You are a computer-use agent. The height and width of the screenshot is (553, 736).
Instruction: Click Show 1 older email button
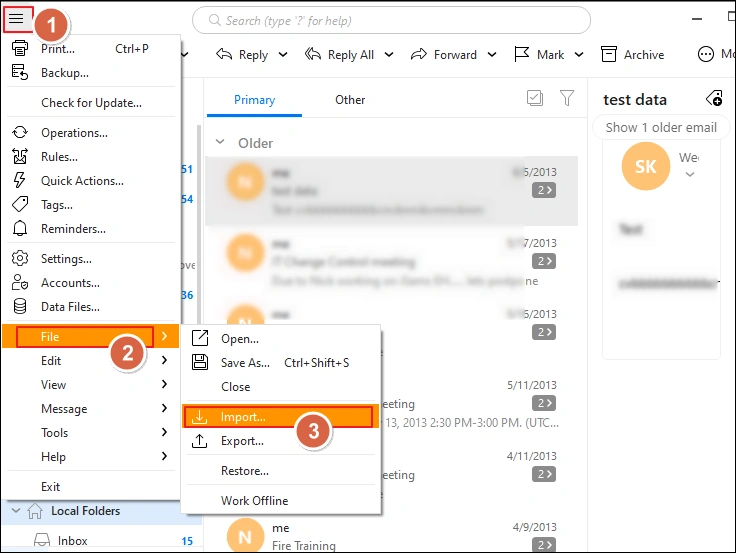[661, 127]
